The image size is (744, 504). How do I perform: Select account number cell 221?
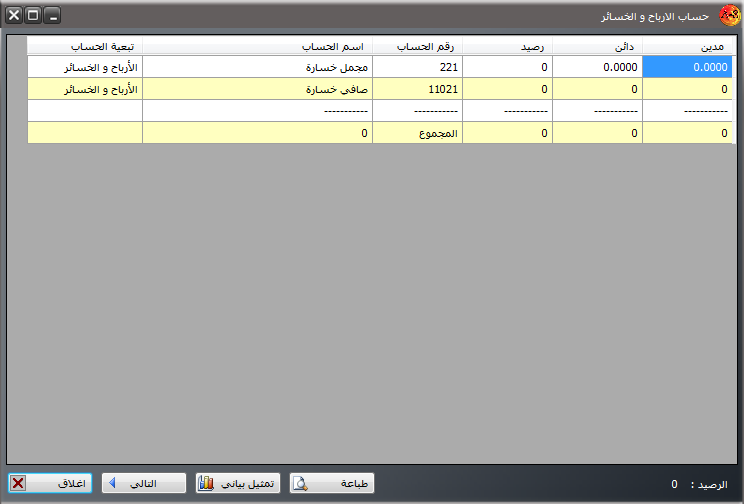coord(417,66)
